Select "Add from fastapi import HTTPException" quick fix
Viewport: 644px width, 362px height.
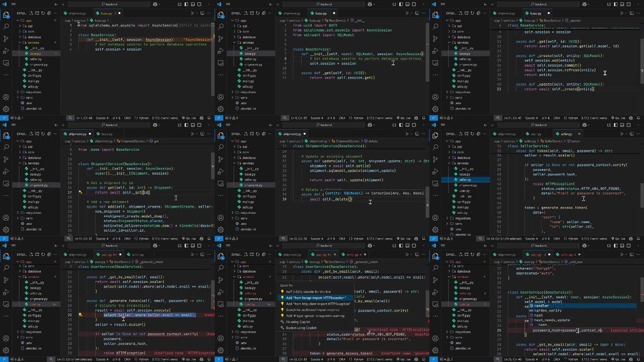tap(316, 298)
